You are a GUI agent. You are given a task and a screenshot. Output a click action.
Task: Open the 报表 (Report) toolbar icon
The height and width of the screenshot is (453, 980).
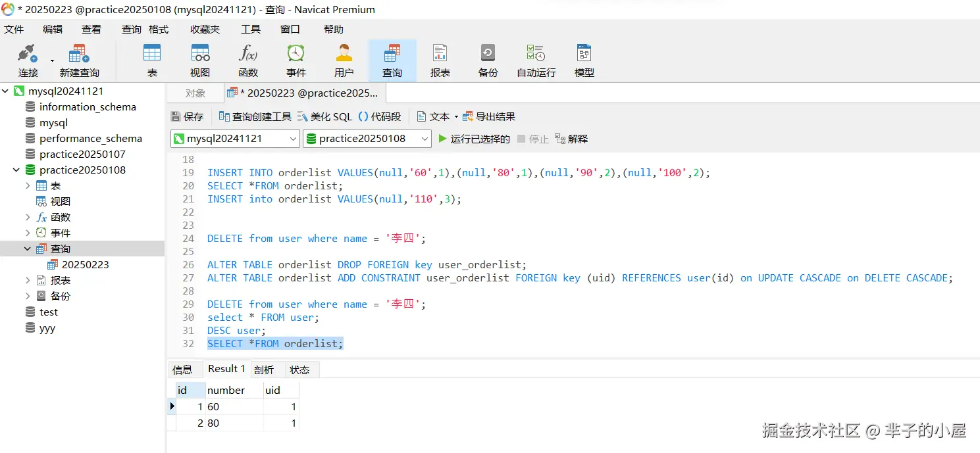(x=440, y=60)
